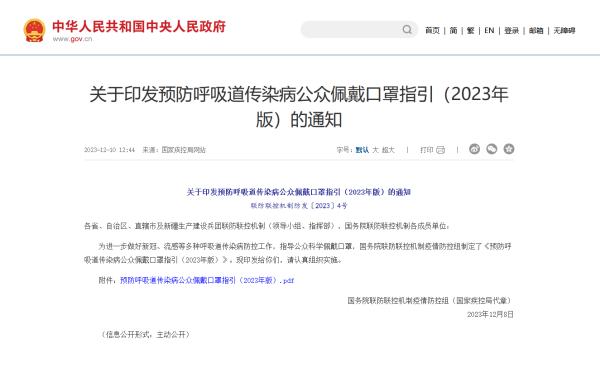The image size is (600, 382).
Task: Click document number 联防联控机制防发〔2023〕4号
Action: pyautogui.click(x=299, y=206)
